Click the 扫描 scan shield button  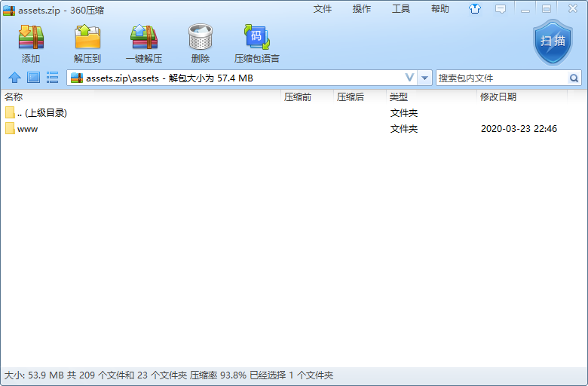click(553, 42)
